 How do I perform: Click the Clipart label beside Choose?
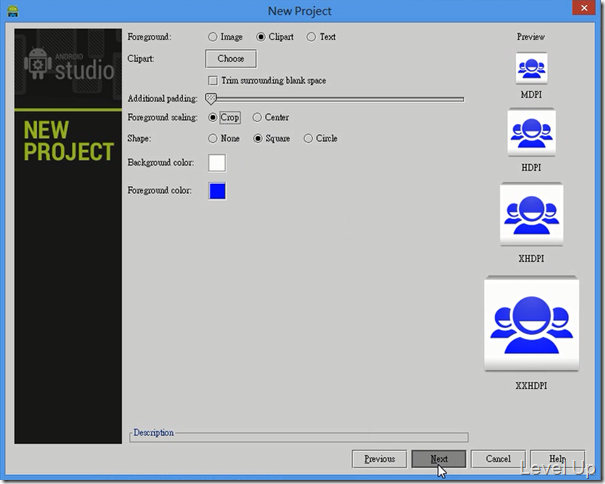coord(141,59)
